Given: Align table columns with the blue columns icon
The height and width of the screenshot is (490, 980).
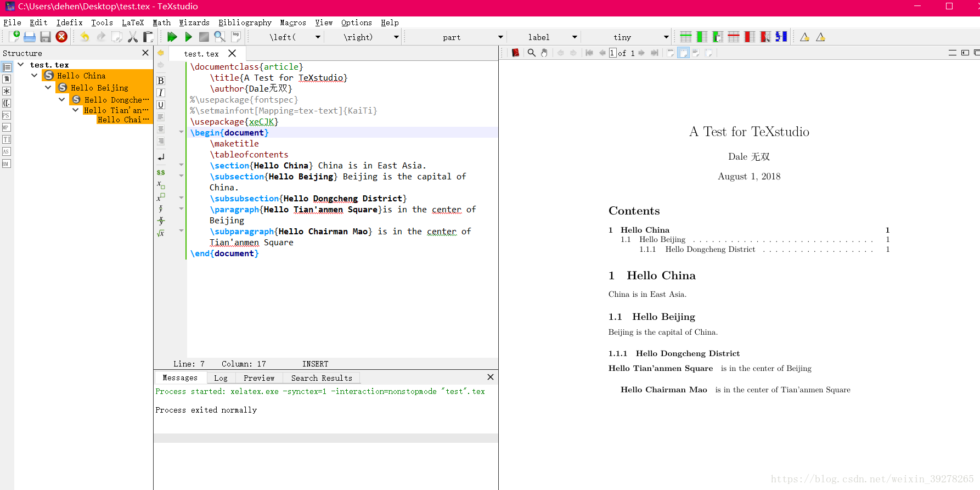Looking at the screenshot, I should click(781, 37).
